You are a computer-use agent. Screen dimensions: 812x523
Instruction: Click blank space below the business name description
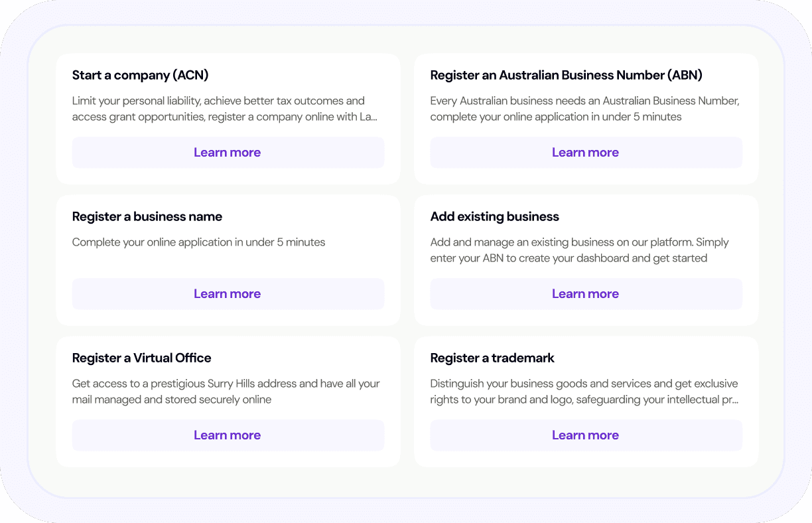228,264
